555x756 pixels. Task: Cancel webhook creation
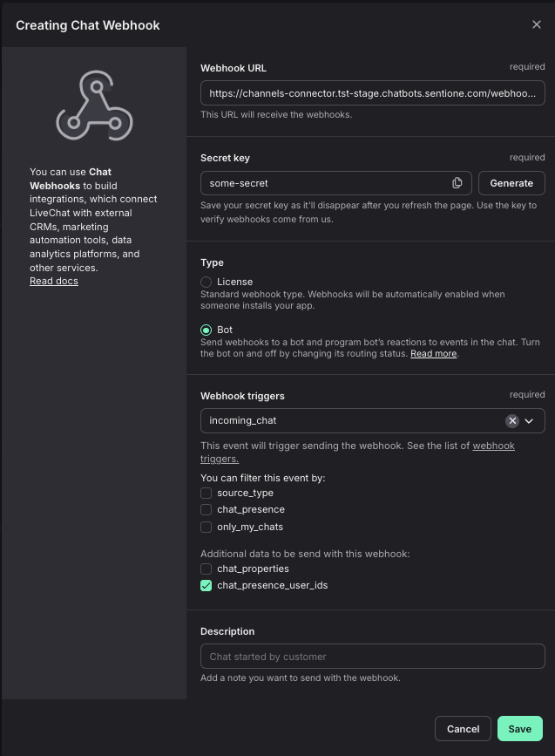click(463, 729)
